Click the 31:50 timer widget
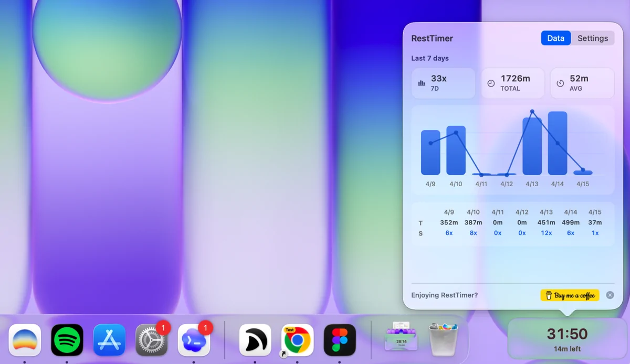 [567, 338]
